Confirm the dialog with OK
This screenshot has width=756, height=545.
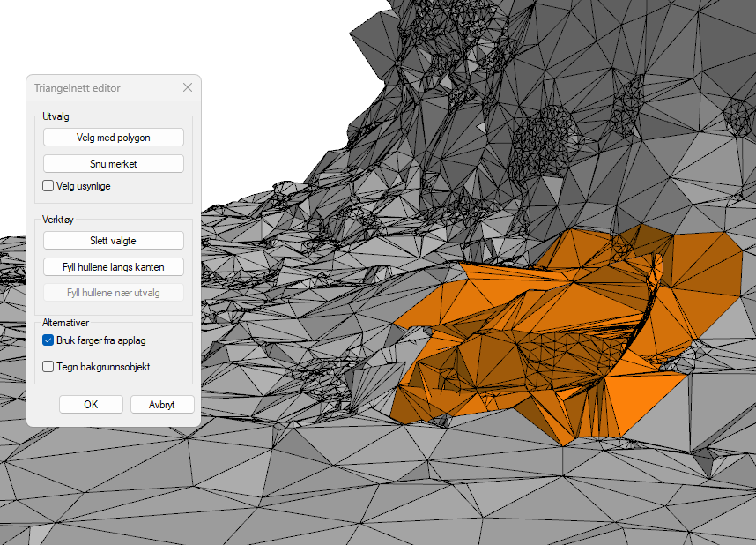coord(91,405)
